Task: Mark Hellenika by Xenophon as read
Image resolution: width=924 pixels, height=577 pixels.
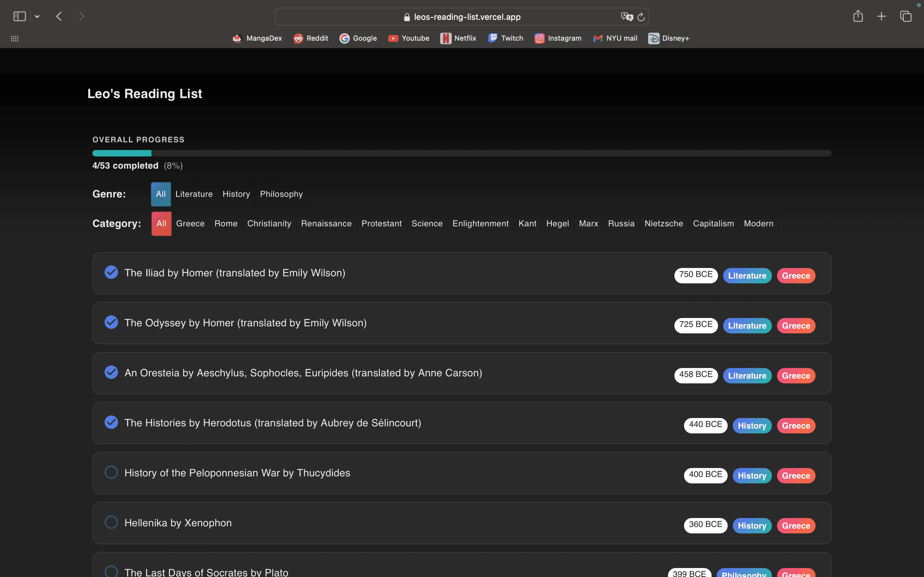Action: pyautogui.click(x=111, y=523)
